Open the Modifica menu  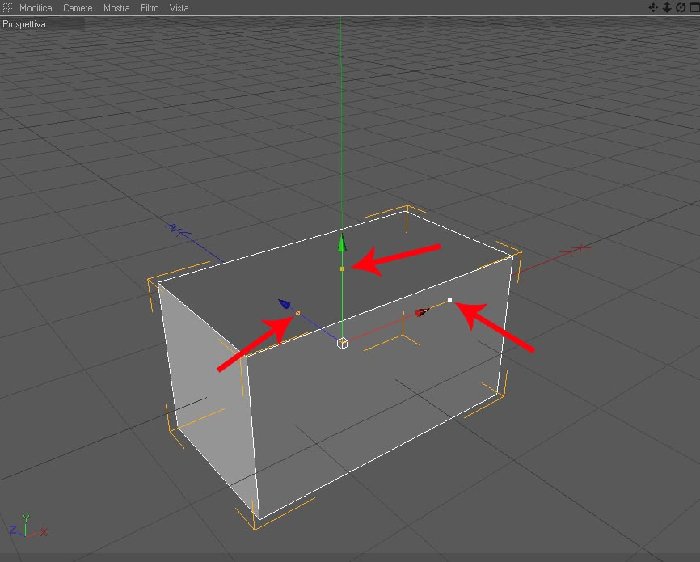click(36, 8)
